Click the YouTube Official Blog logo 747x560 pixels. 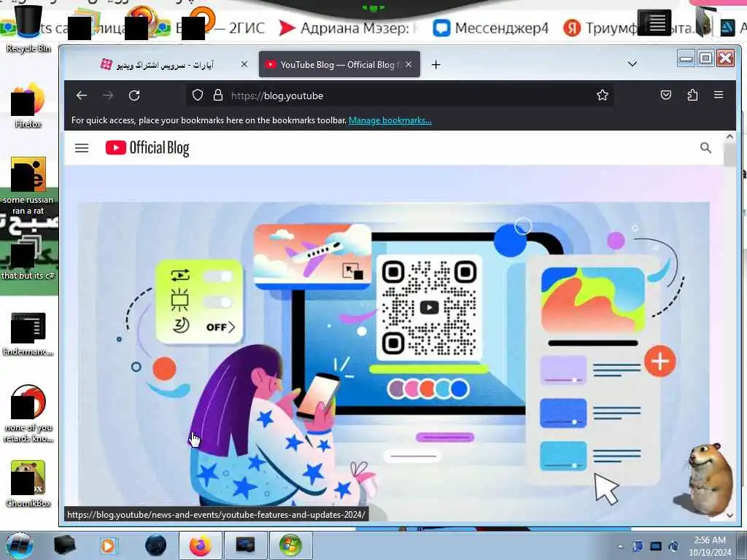tap(147, 148)
